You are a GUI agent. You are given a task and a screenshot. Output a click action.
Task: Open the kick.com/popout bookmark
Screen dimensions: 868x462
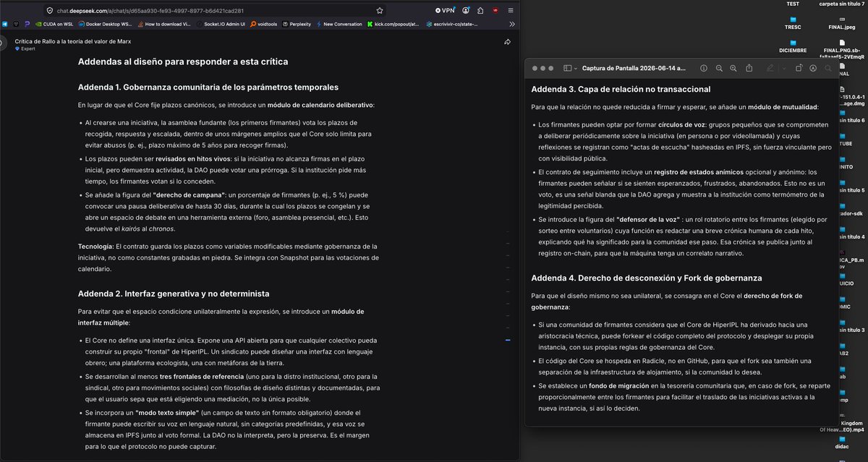[393, 24]
